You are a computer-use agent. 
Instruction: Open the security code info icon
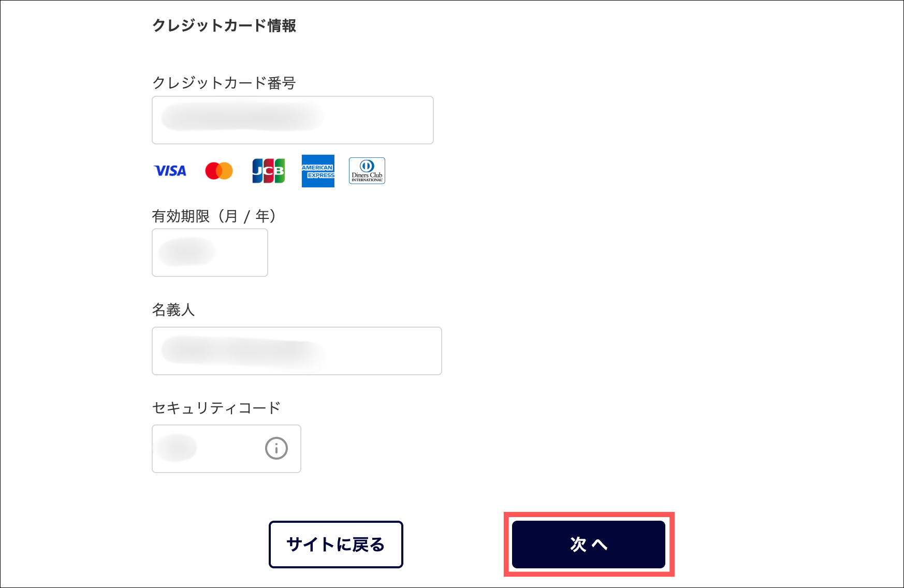coord(276,448)
